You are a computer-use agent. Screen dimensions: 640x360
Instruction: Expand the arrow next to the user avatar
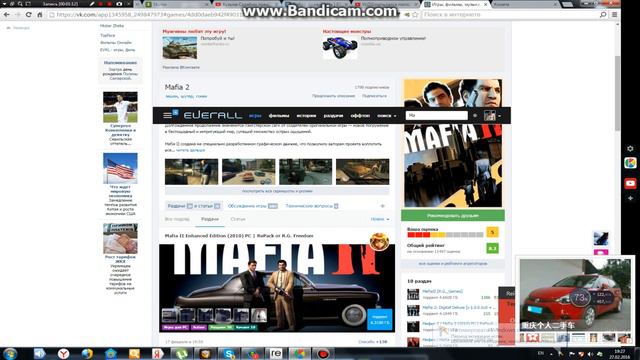click(500, 116)
